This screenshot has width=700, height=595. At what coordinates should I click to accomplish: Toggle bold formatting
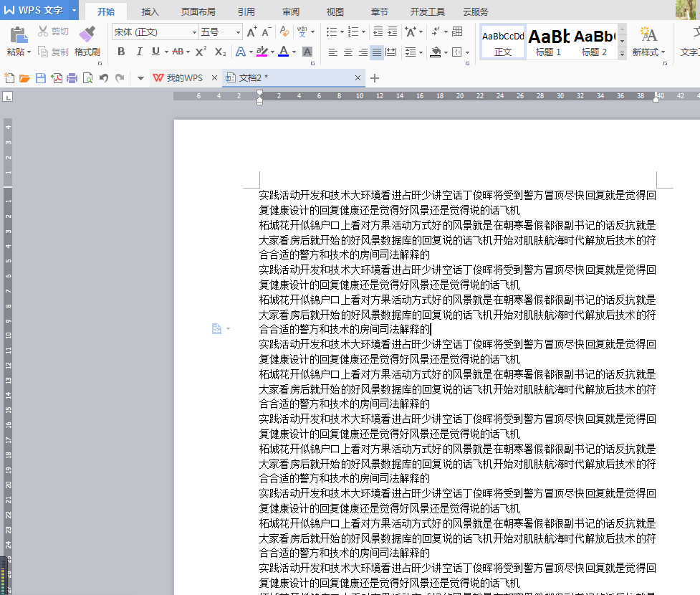(121, 52)
